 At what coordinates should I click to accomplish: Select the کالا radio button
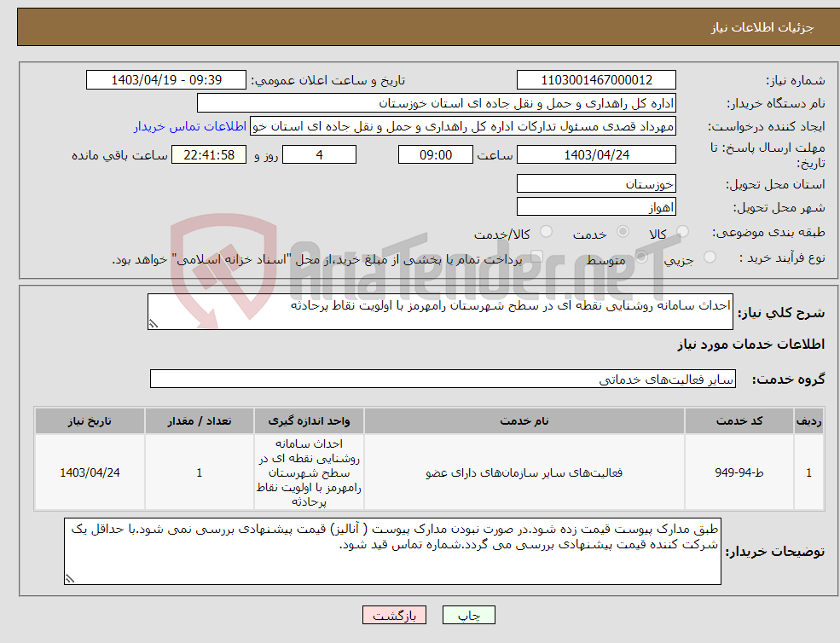pos(682,231)
